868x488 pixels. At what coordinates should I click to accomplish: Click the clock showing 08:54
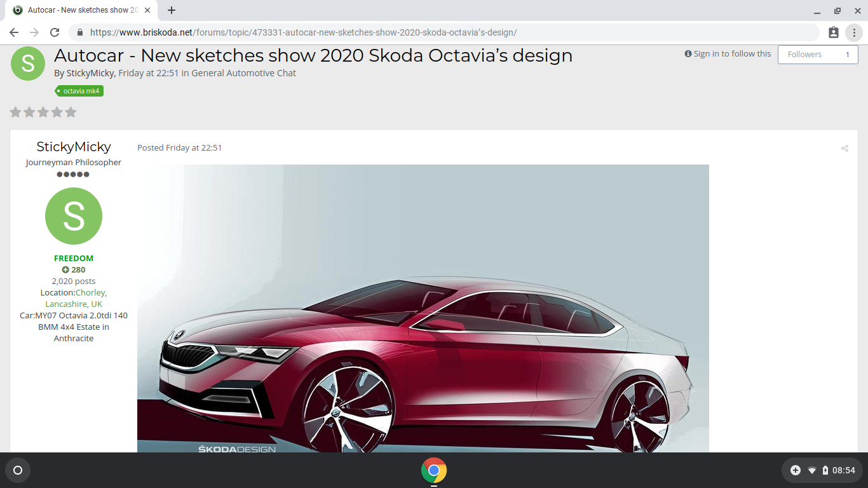click(844, 470)
